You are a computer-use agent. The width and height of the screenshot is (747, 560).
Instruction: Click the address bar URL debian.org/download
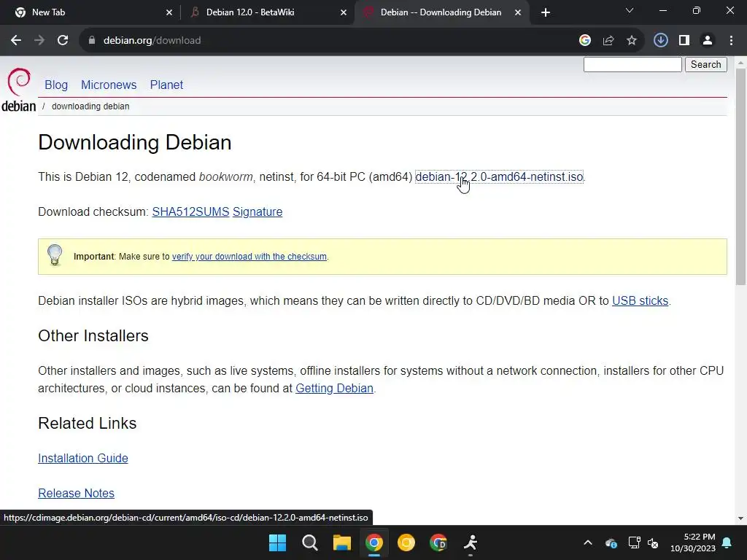click(x=152, y=41)
